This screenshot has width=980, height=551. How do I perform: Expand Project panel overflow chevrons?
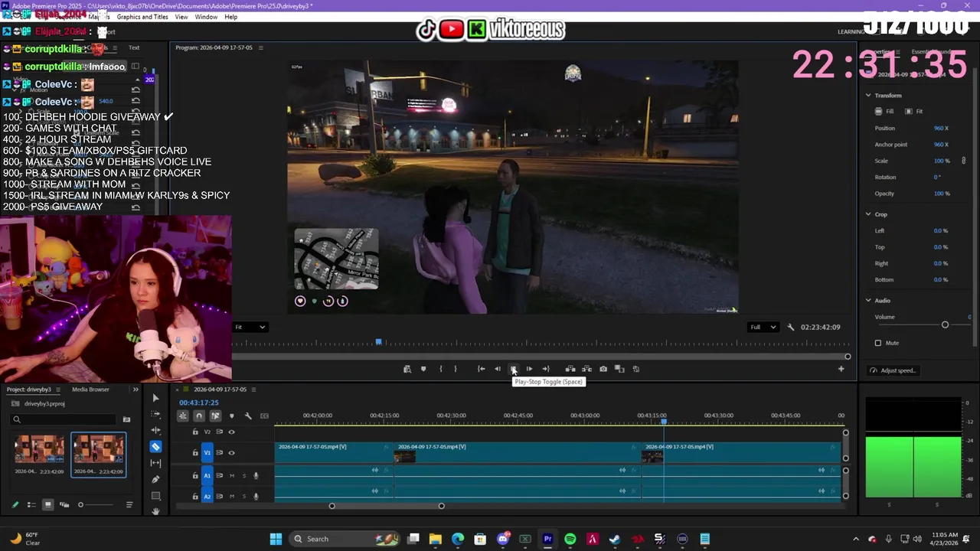tap(136, 390)
